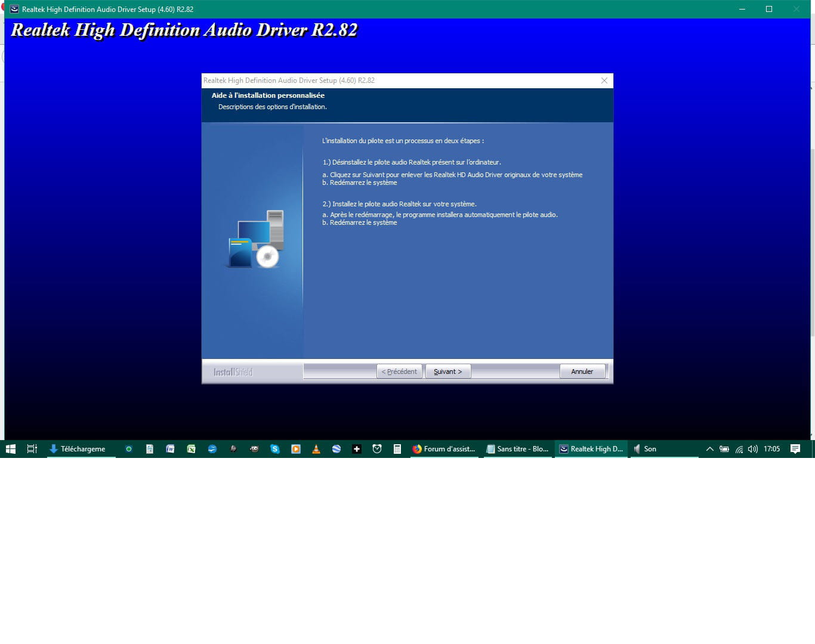Open Google Earth from the taskbar
Image resolution: width=815 pixels, height=644 pixels.
point(337,449)
